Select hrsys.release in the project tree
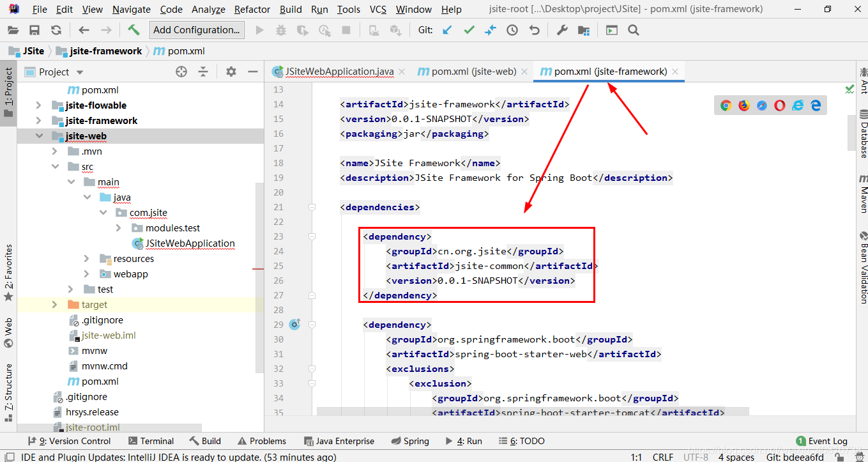This screenshot has height=462, width=868. pyautogui.click(x=92, y=412)
